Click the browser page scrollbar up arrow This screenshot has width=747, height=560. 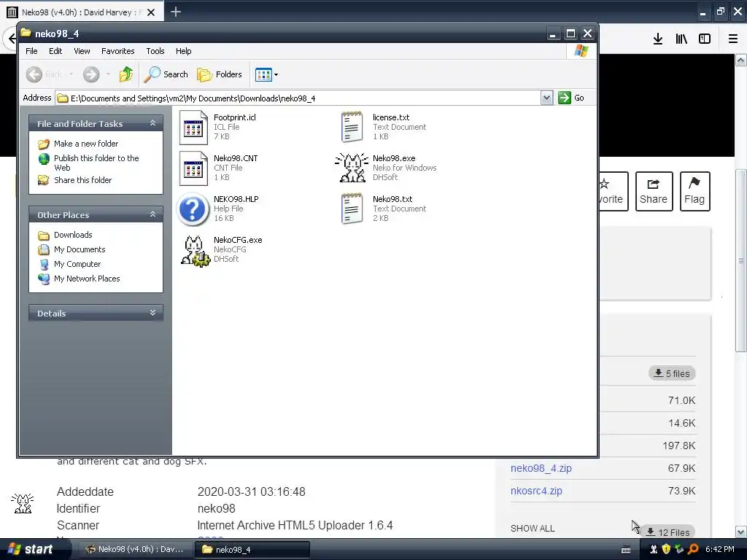pos(741,60)
